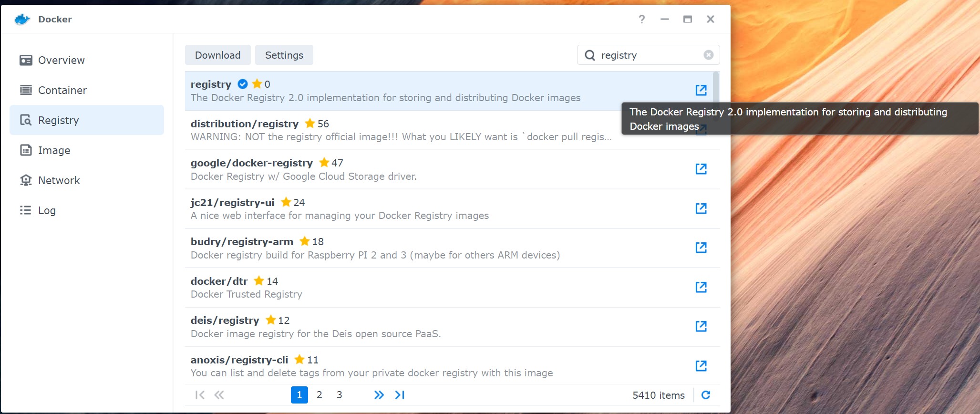Focus the registry search field
Image resolution: width=980 pixels, height=414 pixels.
point(650,55)
